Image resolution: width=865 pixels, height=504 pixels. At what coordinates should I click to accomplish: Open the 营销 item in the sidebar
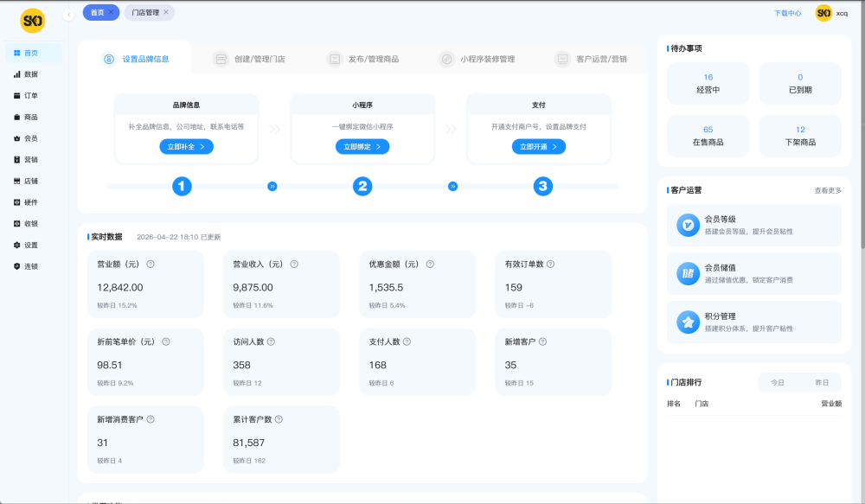pos(34,160)
